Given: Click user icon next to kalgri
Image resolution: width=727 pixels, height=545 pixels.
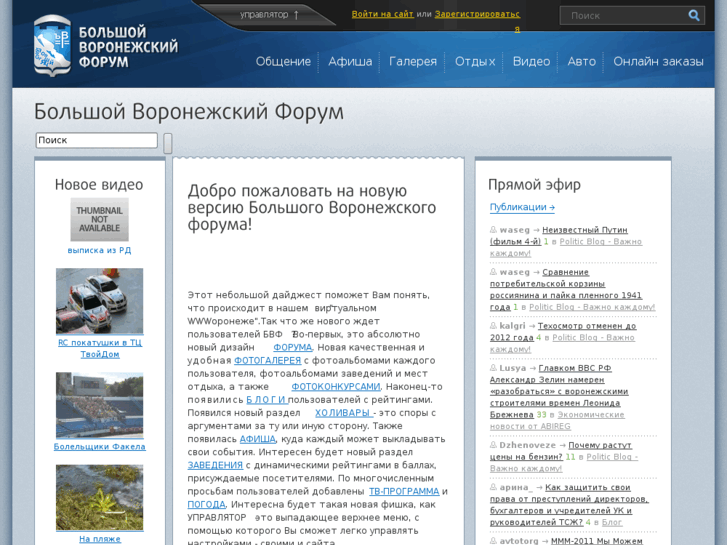Looking at the screenshot, I should (493, 326).
